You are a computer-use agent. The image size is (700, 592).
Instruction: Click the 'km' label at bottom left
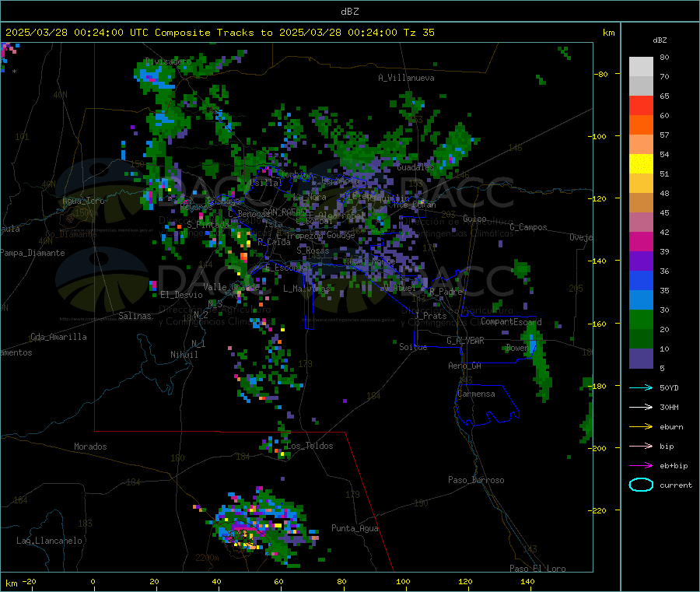[x=11, y=583]
